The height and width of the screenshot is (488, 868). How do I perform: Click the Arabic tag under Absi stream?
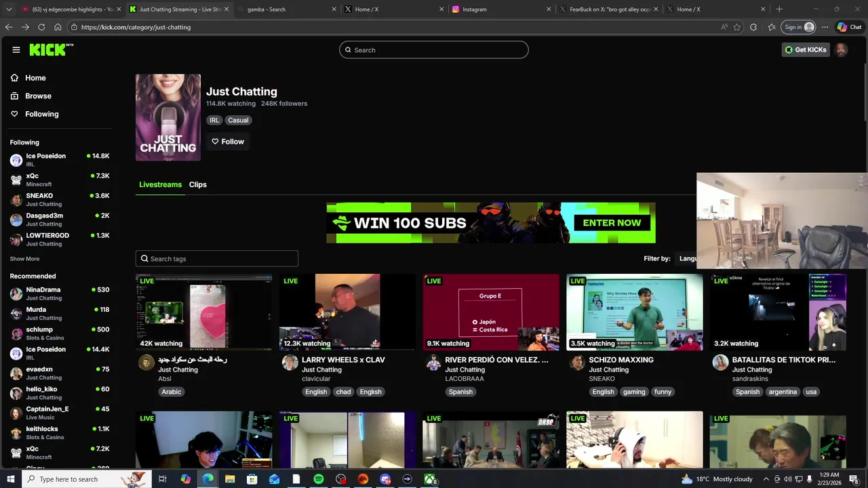click(x=172, y=392)
